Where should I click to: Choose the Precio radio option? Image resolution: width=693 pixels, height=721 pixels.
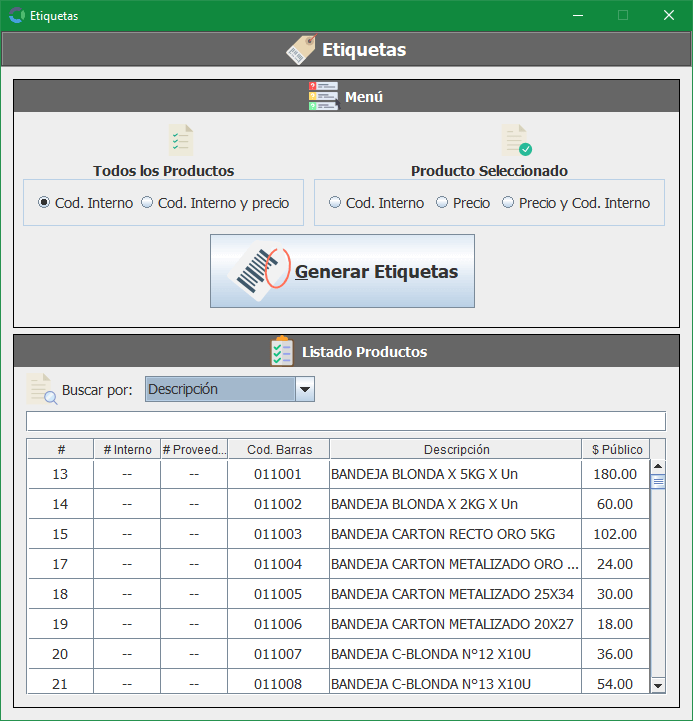[442, 203]
